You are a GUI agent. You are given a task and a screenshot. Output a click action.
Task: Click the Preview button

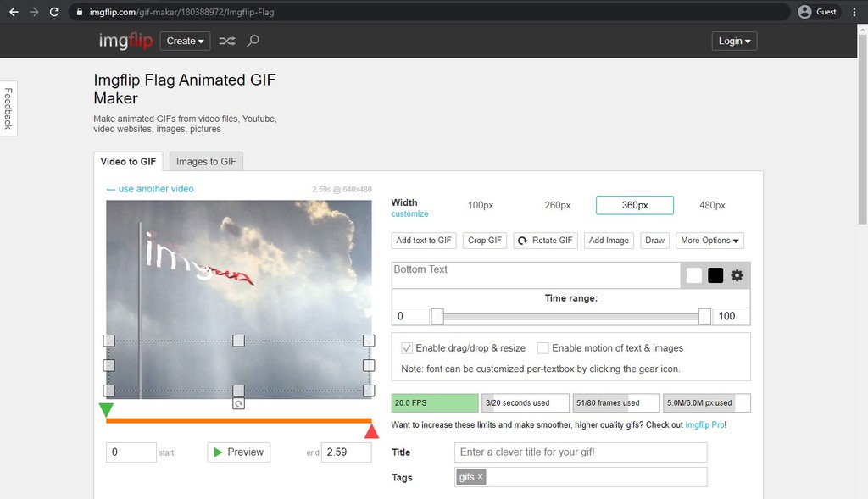coord(238,452)
